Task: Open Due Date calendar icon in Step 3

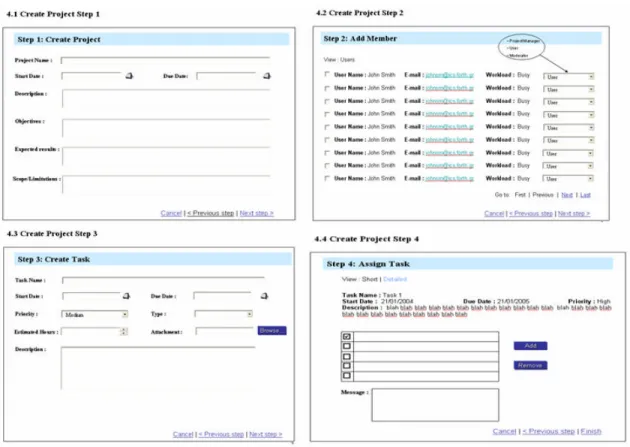Action: [x=264, y=296]
